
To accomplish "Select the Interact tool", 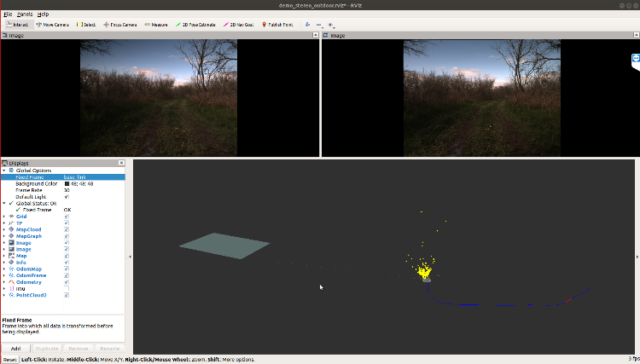I will [x=17, y=25].
